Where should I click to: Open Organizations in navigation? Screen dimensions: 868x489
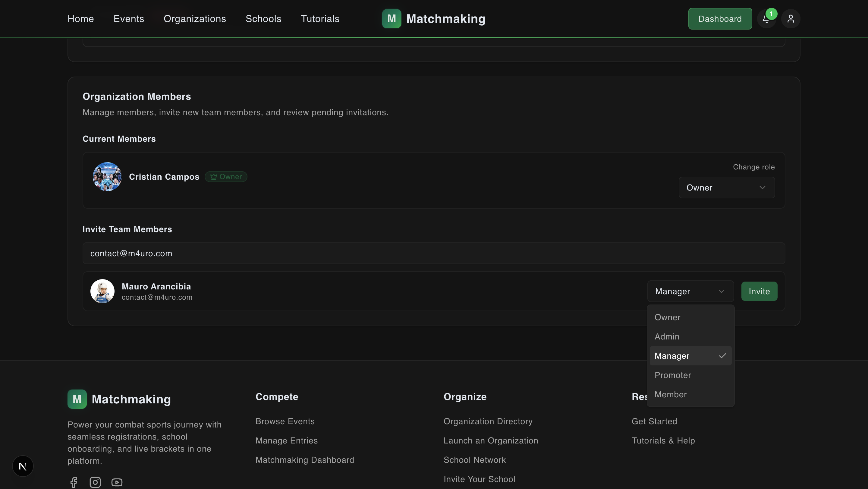pyautogui.click(x=195, y=18)
